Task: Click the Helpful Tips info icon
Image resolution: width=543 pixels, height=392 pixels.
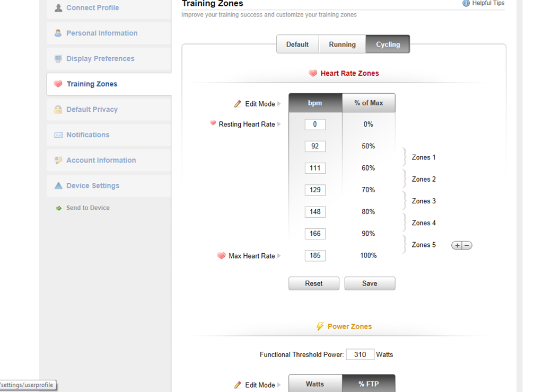Action: pyautogui.click(x=466, y=3)
